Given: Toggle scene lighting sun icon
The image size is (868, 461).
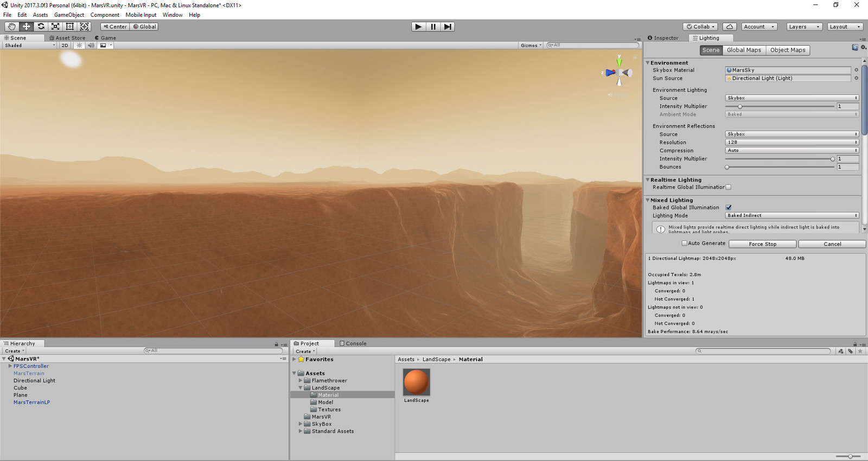Looking at the screenshot, I should click(x=79, y=46).
